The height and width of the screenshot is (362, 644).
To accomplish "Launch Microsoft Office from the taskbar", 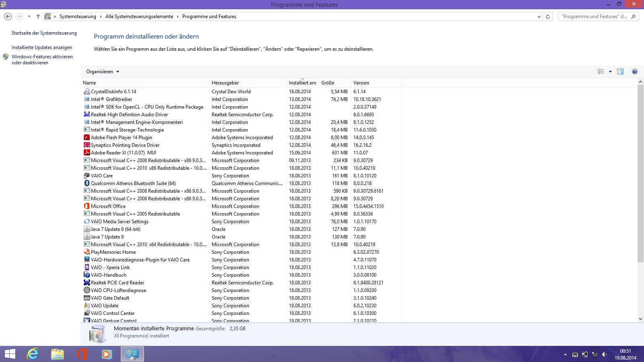I will 82,354.
